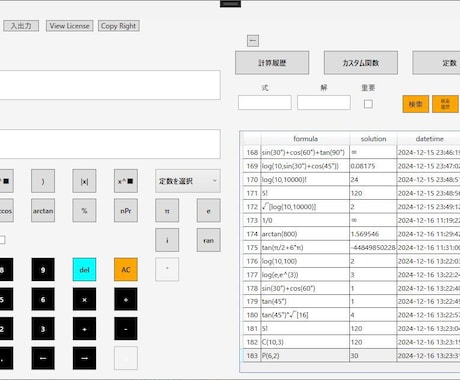This screenshot has height=380, width=460.
Task: Open the 入出力 menu button
Action: (21, 26)
